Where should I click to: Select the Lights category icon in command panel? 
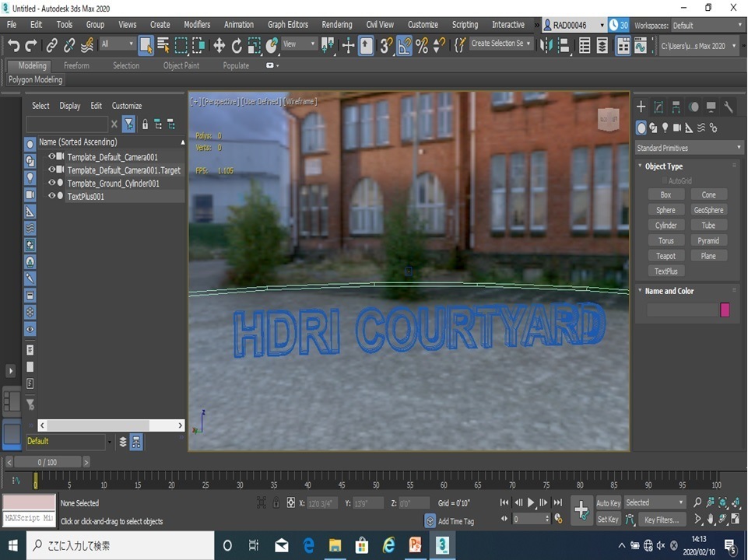point(665,128)
